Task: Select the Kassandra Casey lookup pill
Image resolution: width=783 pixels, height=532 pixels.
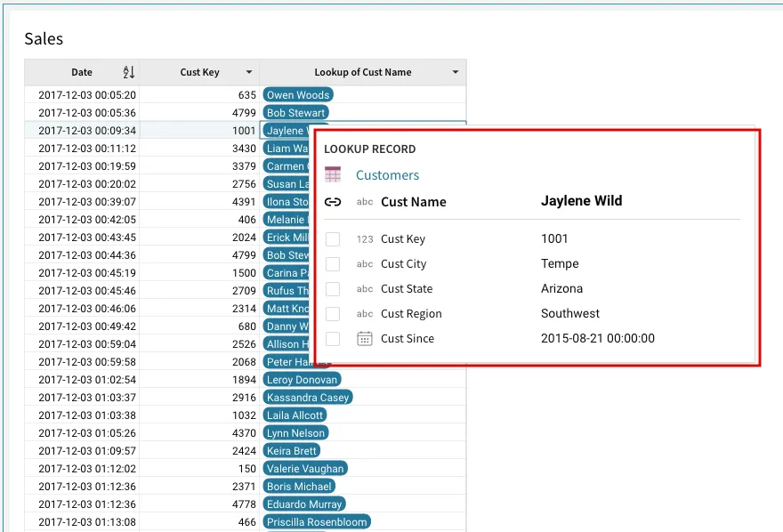Action: (308, 398)
